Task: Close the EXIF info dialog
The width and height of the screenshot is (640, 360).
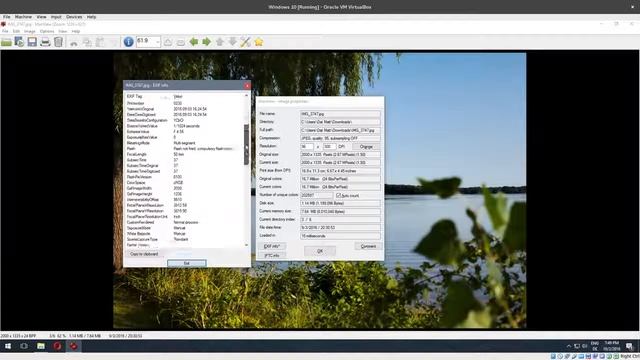Action: (x=247, y=85)
